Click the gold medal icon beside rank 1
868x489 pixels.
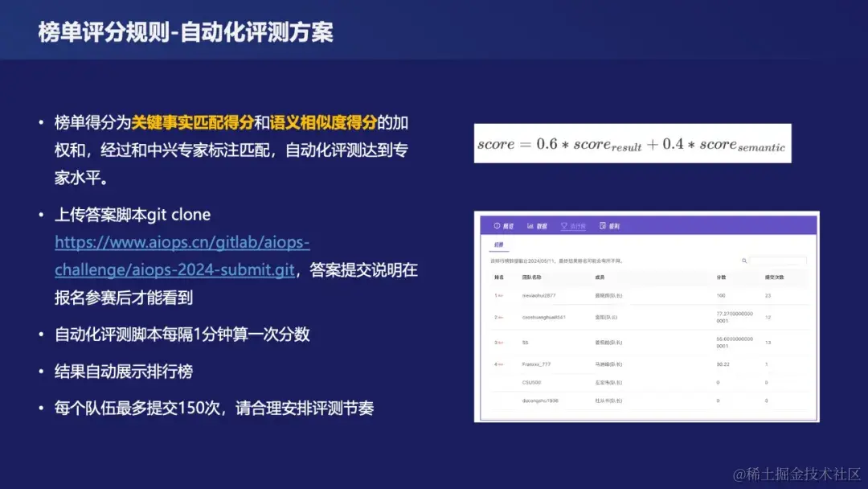[x=501, y=294]
